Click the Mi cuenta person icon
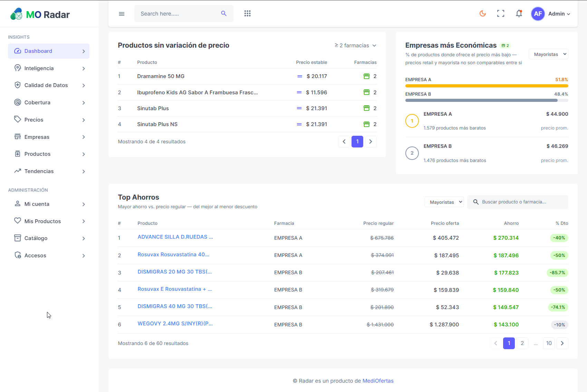 click(x=18, y=204)
